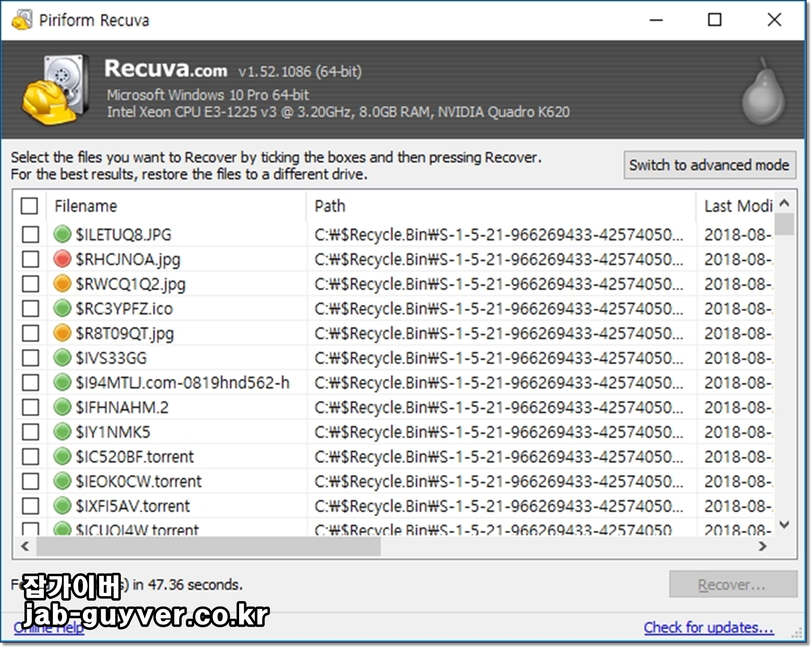The width and height of the screenshot is (812, 648).
Task: Click Recuva.com title in header banner
Action: (166, 69)
